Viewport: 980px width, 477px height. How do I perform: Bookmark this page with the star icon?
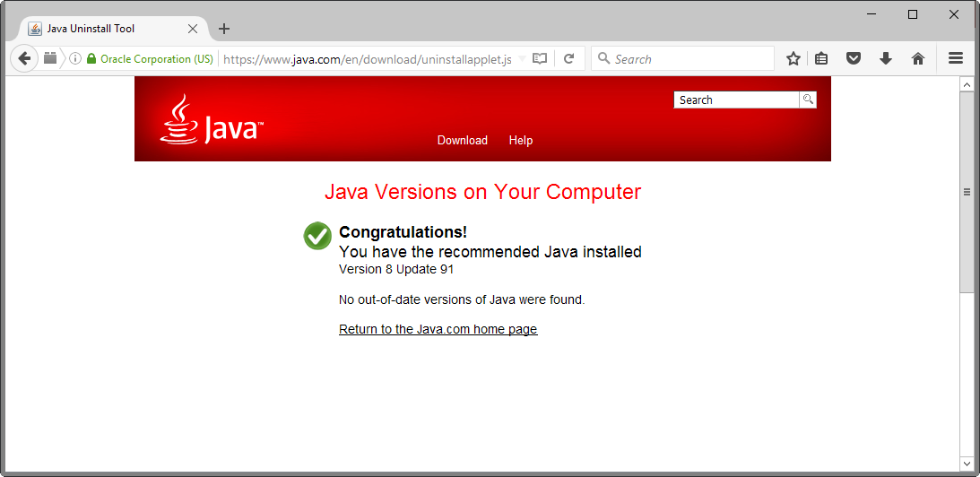794,59
